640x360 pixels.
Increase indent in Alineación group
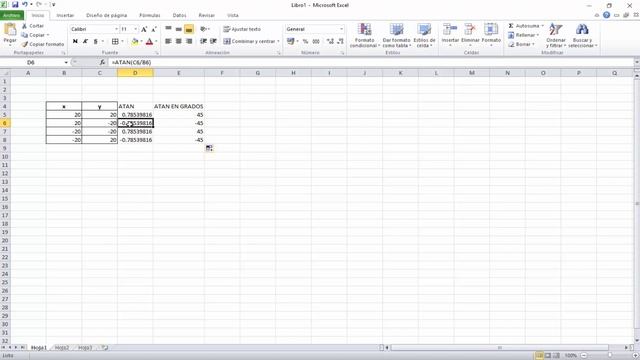point(213,41)
